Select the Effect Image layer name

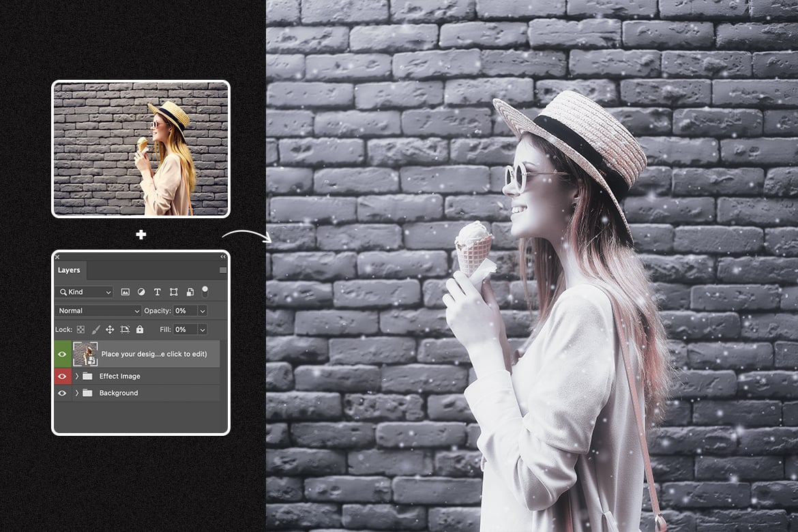tap(119, 376)
